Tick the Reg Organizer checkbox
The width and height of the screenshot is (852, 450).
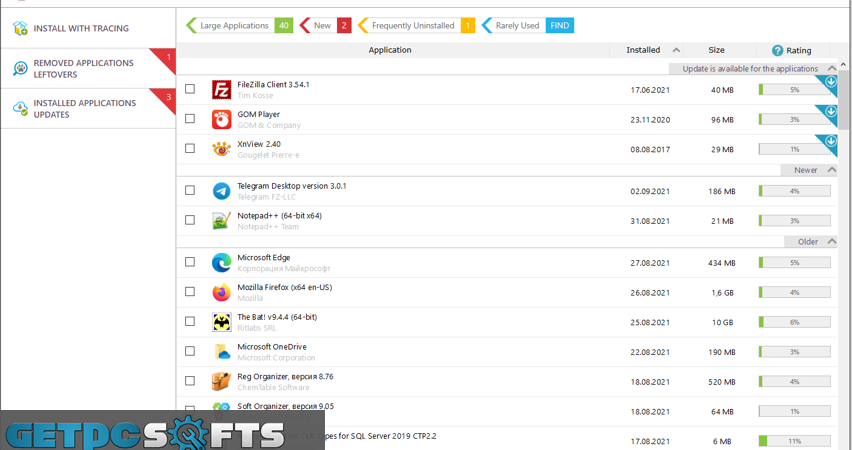[x=190, y=381]
